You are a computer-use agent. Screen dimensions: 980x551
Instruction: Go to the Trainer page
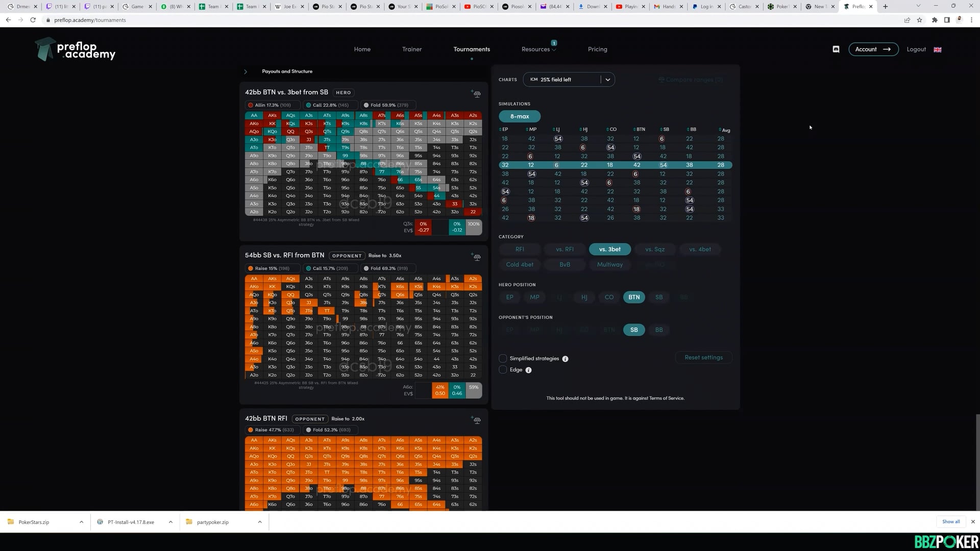[411, 49]
